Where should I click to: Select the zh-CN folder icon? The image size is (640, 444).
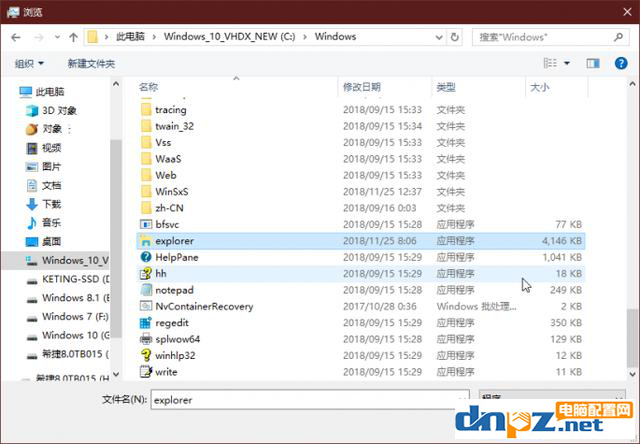pyautogui.click(x=146, y=208)
